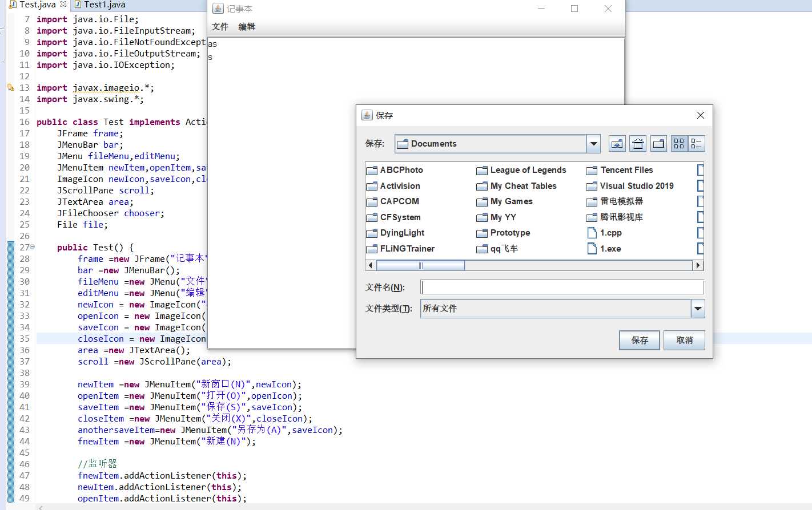Maximize the 记事本 window
Image resolution: width=812 pixels, height=510 pixels.
pos(574,9)
